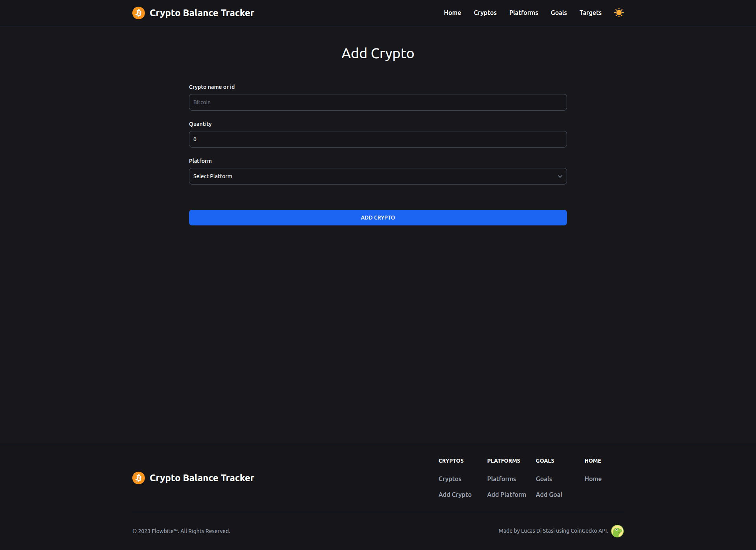
Task: Click the Platform field label
Action: 200,161
